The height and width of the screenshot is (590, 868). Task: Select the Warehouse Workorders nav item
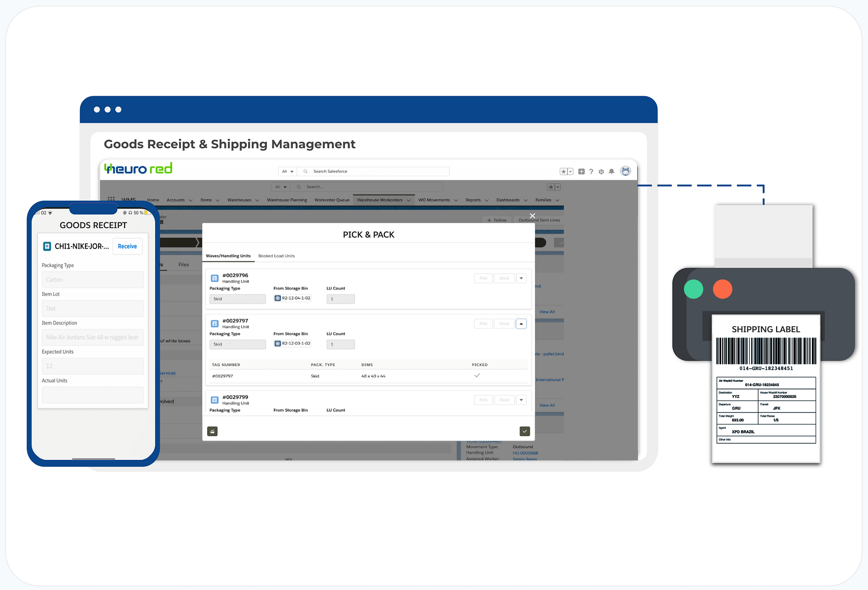click(x=380, y=200)
